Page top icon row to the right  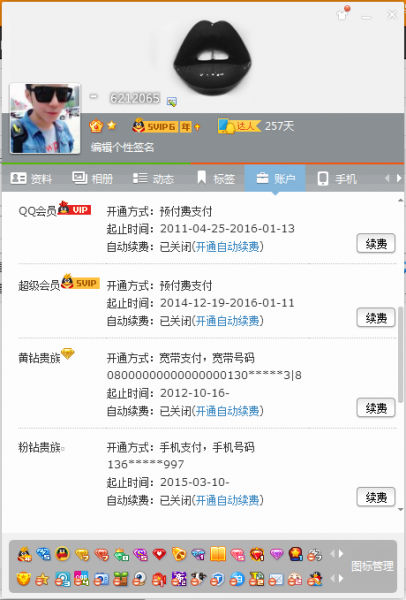click(341, 554)
